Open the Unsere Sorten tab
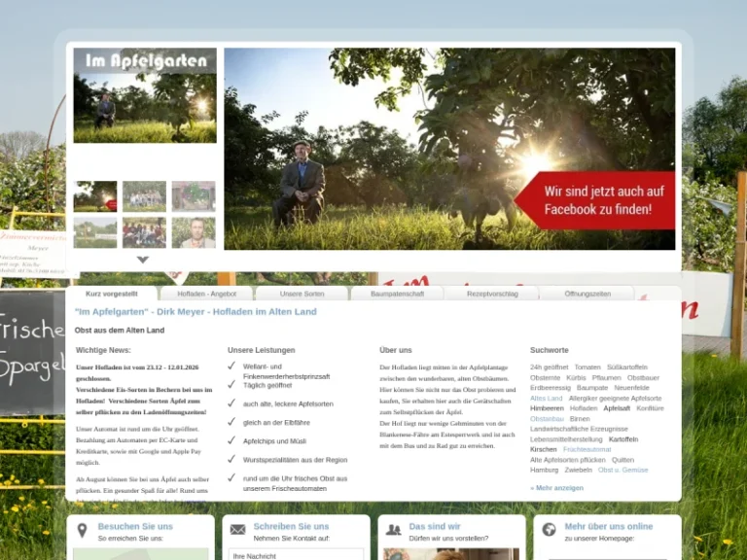Screen dimensions: 747x560 pyautogui.click(x=302, y=294)
